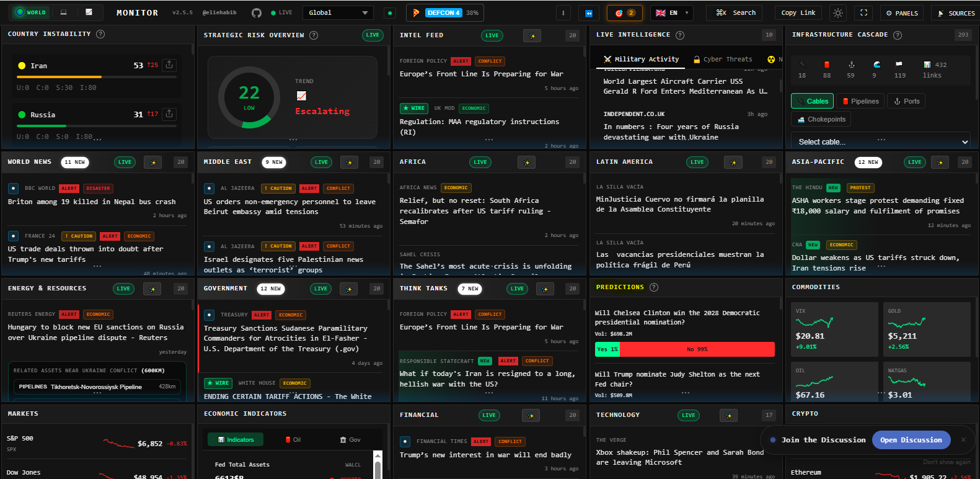Click Chelsea Clinton prediction Yes/No bar
980x479 pixels.
point(684,349)
